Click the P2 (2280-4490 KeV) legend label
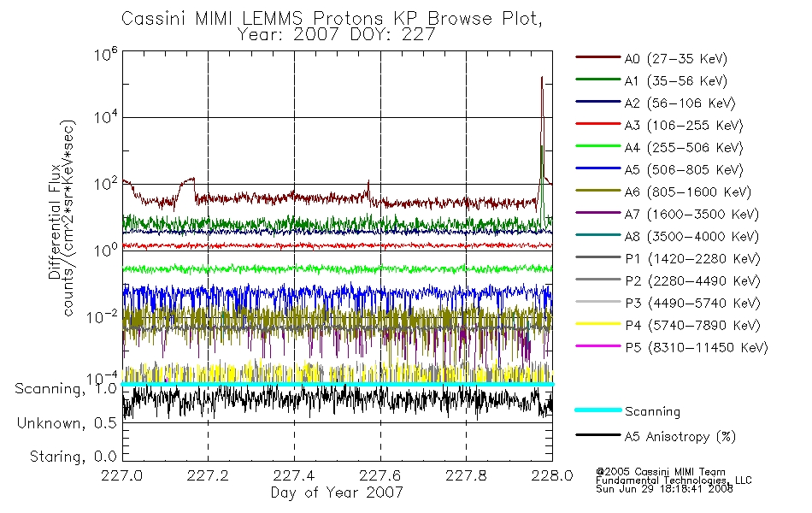The image size is (812, 513). [692, 281]
